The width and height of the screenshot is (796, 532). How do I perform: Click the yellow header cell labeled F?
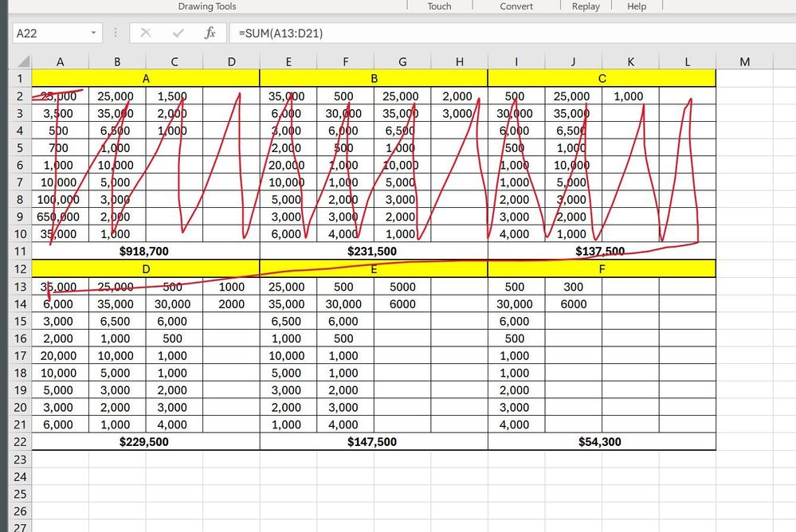[x=602, y=269]
